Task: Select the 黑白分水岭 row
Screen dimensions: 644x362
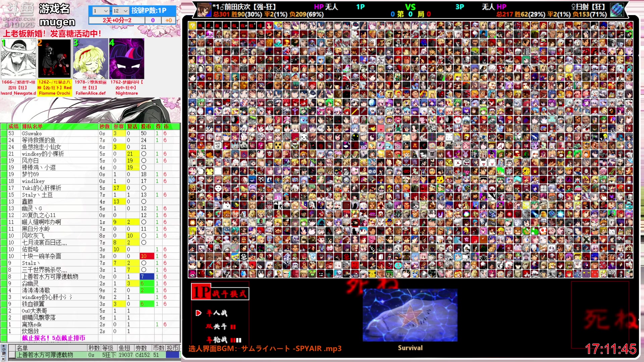Action: [91, 229]
